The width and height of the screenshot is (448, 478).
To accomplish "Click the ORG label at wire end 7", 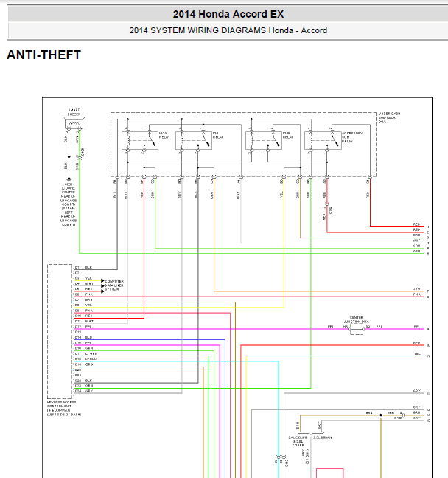I will pos(416,288).
